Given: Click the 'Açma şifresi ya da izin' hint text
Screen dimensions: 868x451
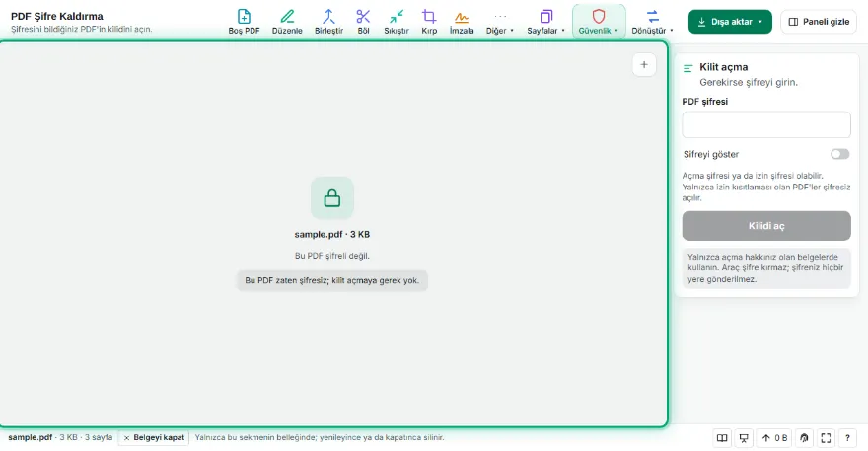Looking at the screenshot, I should [766, 187].
